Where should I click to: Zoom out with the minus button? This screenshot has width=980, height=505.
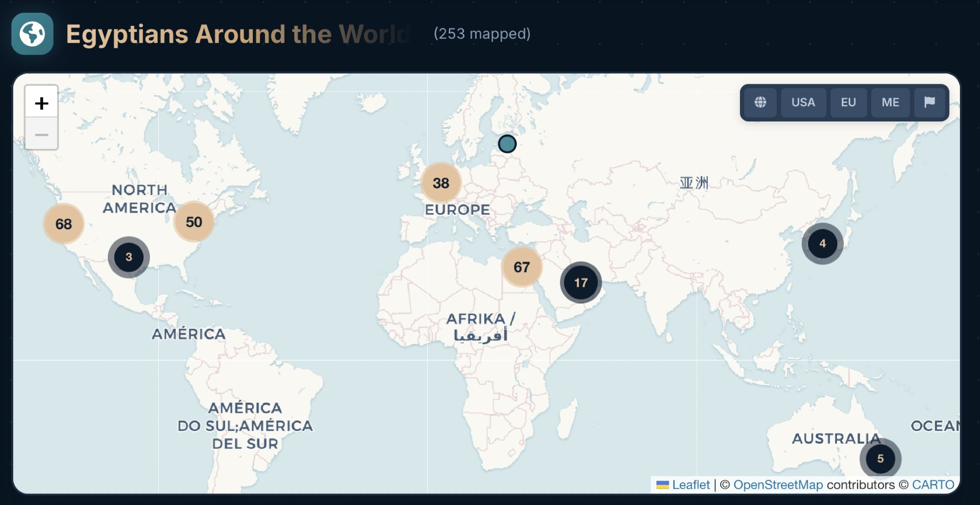click(x=42, y=134)
